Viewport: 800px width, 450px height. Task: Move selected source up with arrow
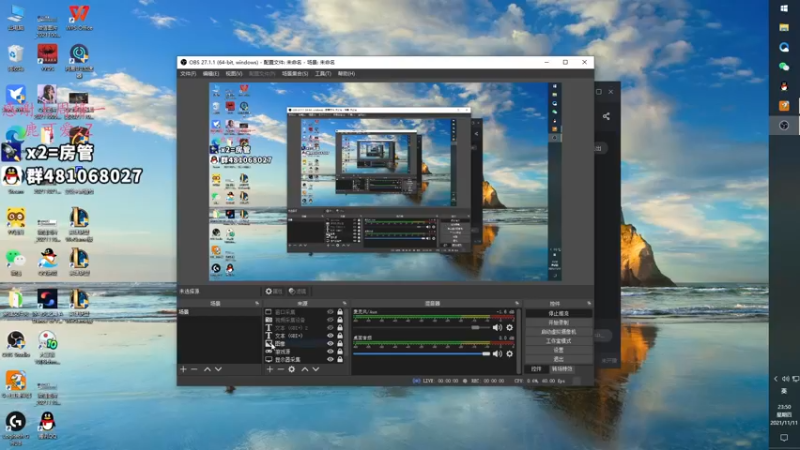(x=305, y=369)
